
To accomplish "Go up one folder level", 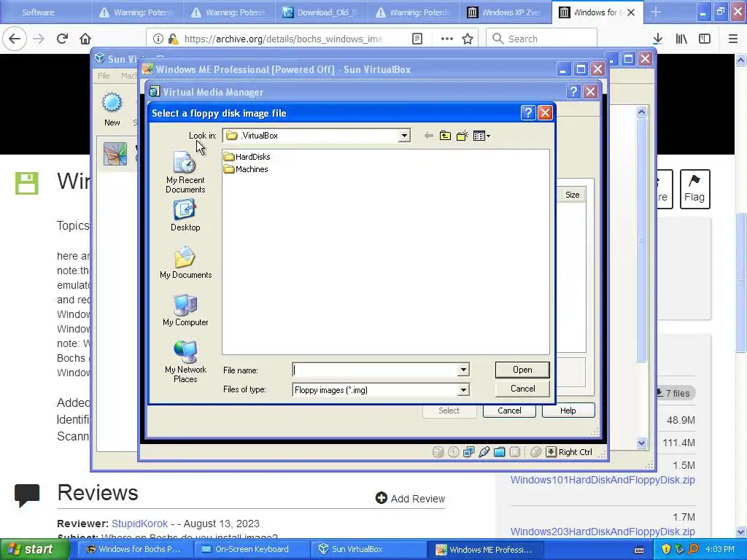I will [x=445, y=136].
